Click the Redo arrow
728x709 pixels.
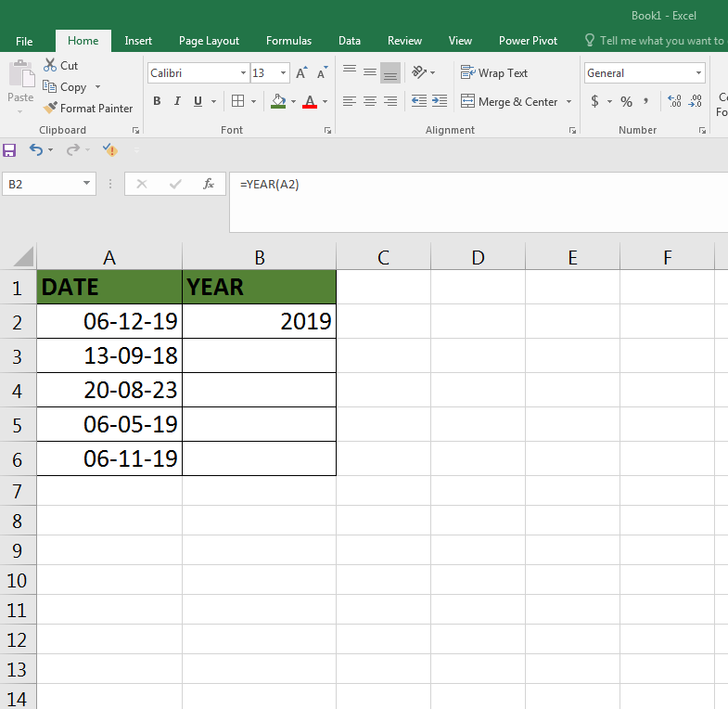pyautogui.click(x=73, y=149)
